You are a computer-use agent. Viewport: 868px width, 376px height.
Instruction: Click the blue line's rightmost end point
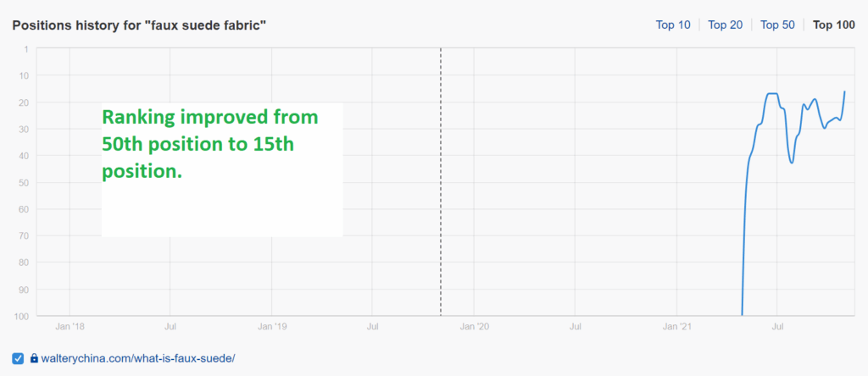[845, 91]
